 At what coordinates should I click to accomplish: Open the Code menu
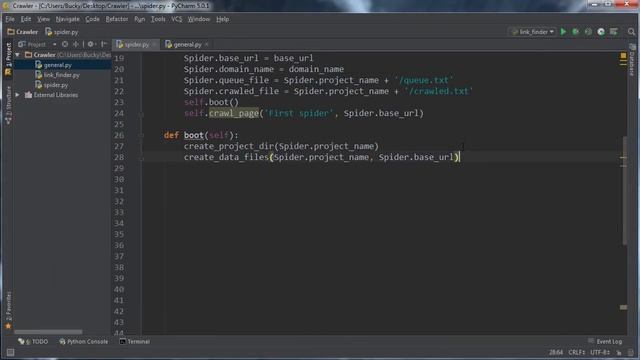pyautogui.click(x=92, y=19)
